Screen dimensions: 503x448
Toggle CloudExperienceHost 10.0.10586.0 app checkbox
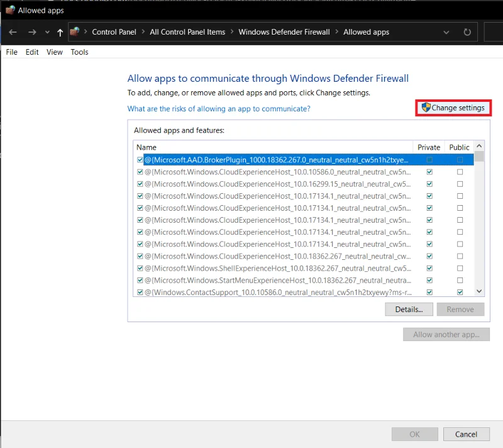point(140,172)
